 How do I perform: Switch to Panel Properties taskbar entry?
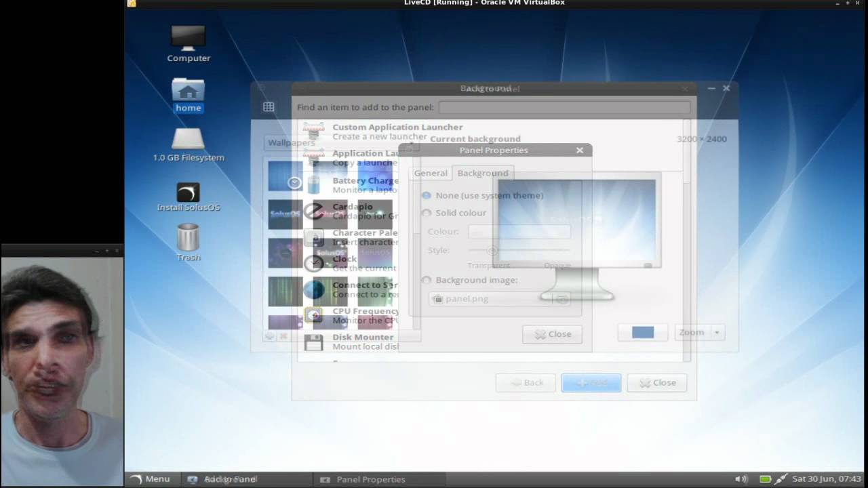click(380, 479)
